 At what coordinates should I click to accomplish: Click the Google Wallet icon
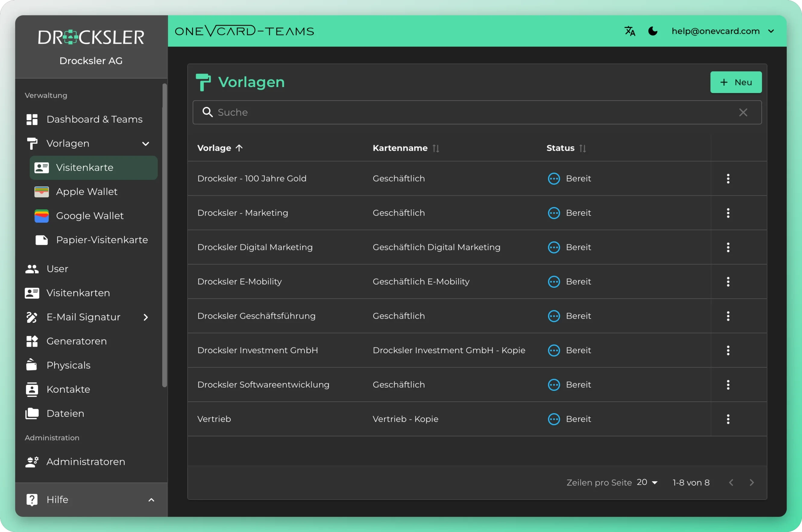42,216
